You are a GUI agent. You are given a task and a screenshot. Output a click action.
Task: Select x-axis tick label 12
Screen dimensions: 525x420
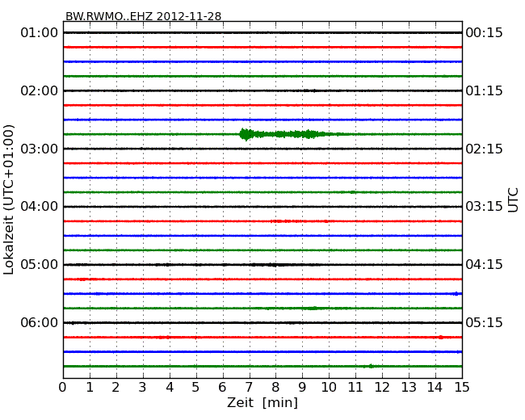[382, 388]
